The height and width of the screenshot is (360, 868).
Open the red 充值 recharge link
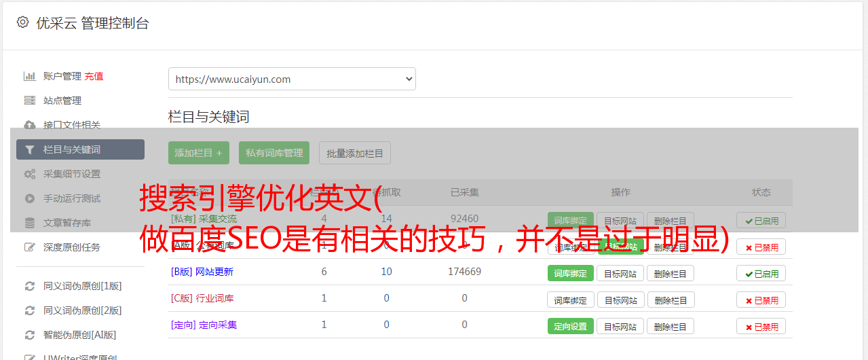pos(94,76)
